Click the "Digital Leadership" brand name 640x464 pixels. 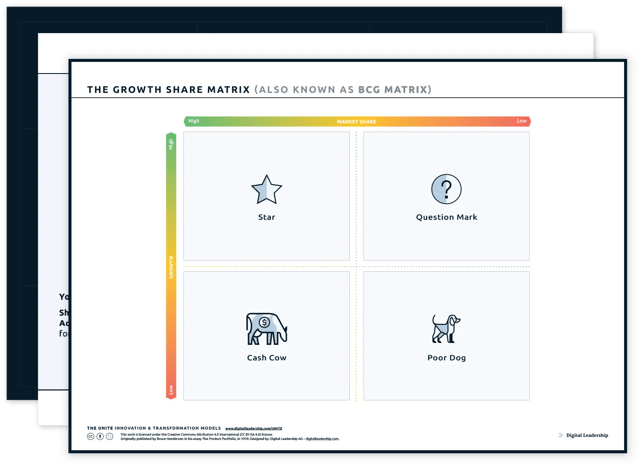(x=587, y=435)
